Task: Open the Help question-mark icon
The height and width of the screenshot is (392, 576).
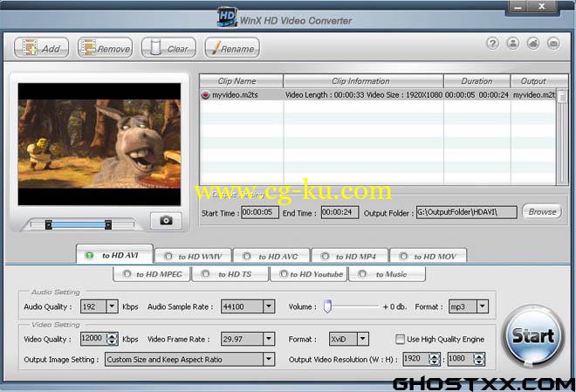Action: tap(492, 44)
